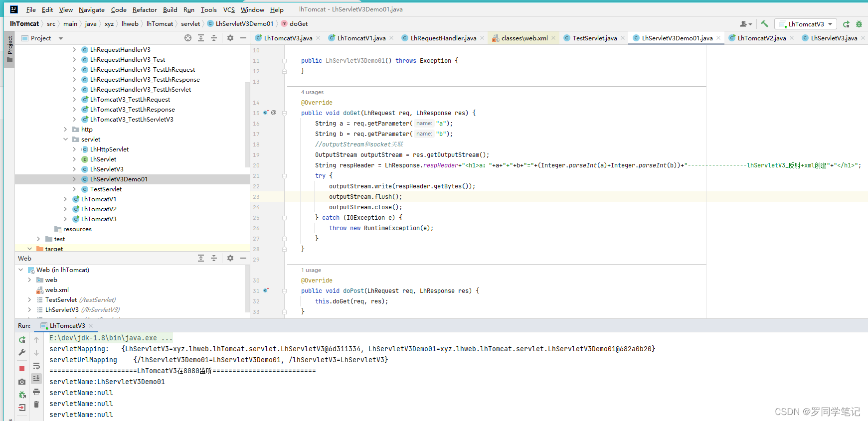Hide the Project tool window

point(243,38)
